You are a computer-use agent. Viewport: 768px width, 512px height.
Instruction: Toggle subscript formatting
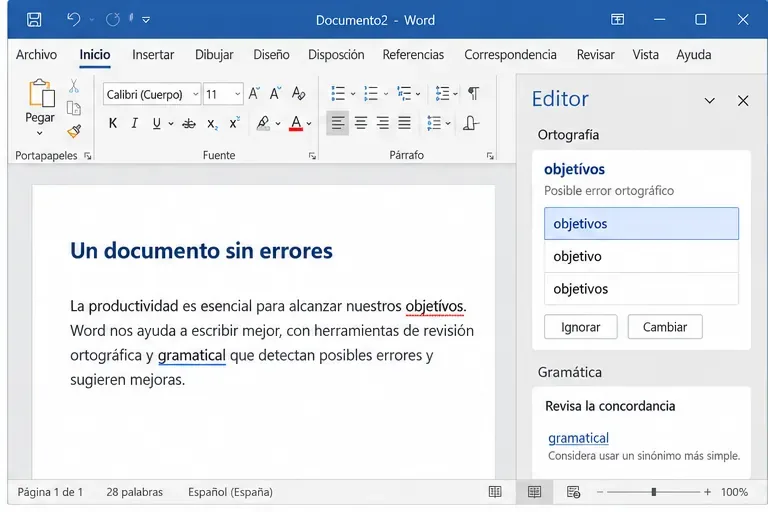pyautogui.click(x=212, y=123)
